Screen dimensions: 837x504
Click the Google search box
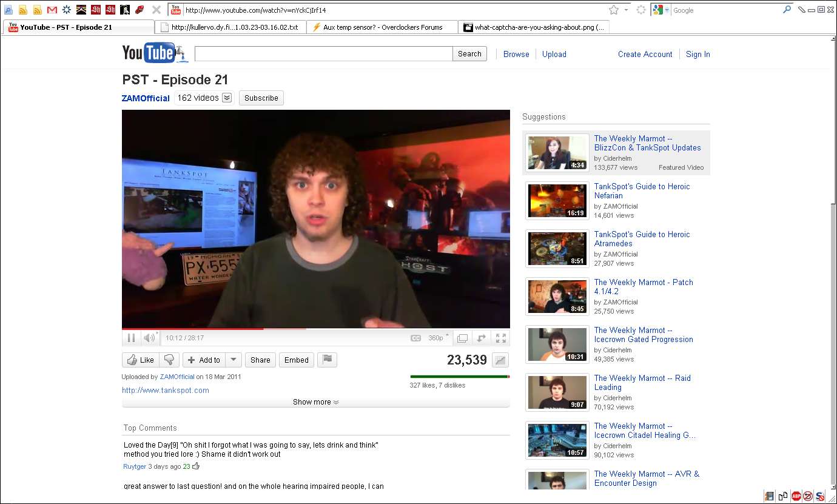click(x=726, y=10)
